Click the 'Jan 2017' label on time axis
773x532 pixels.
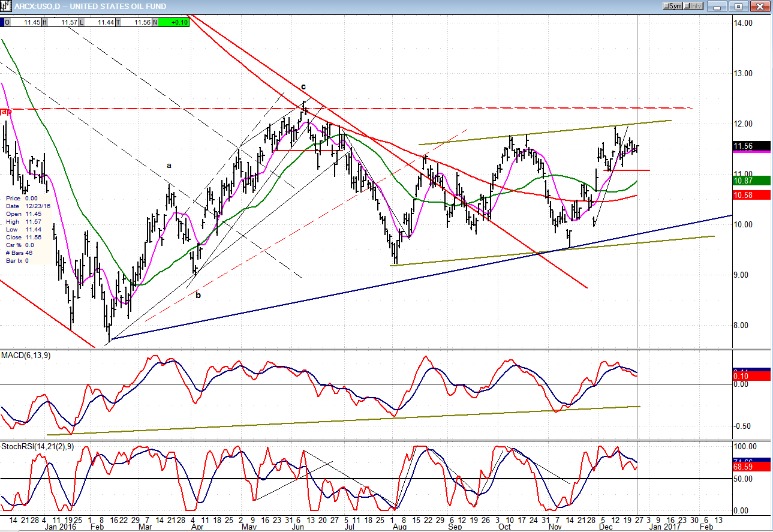point(664,527)
